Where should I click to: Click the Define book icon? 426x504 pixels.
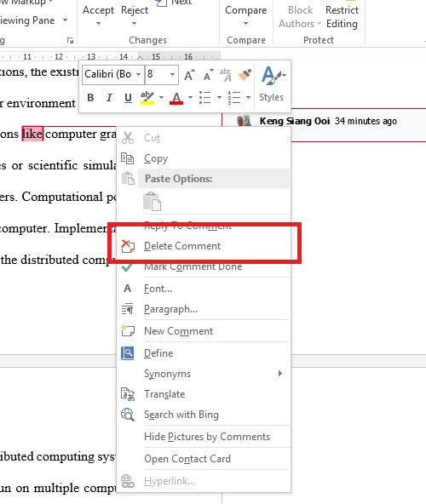128,353
